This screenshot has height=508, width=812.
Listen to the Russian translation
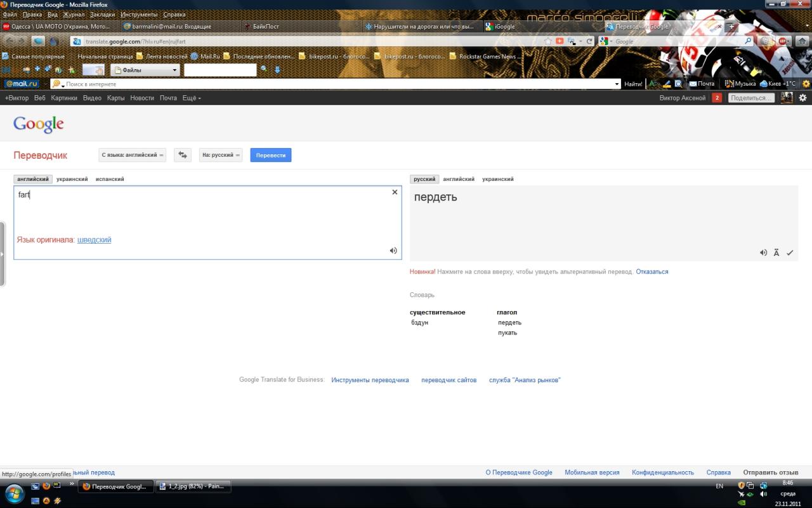pos(763,253)
